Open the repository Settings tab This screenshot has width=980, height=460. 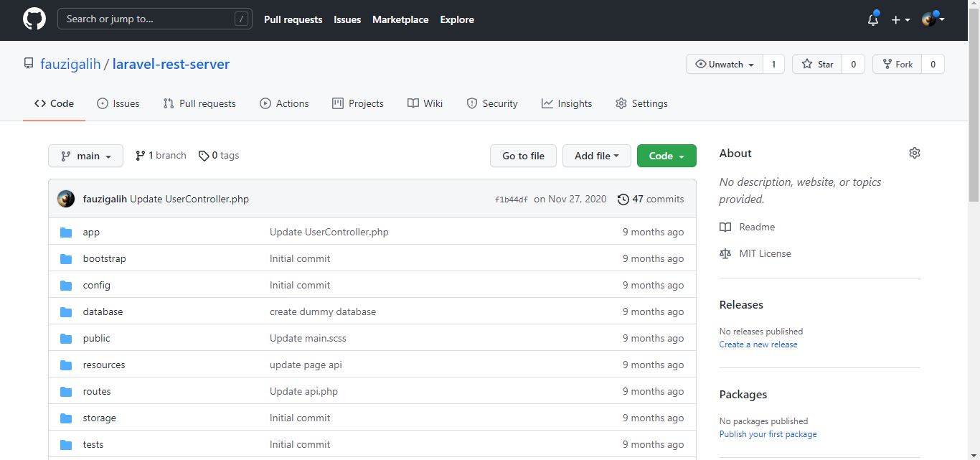[x=641, y=103]
